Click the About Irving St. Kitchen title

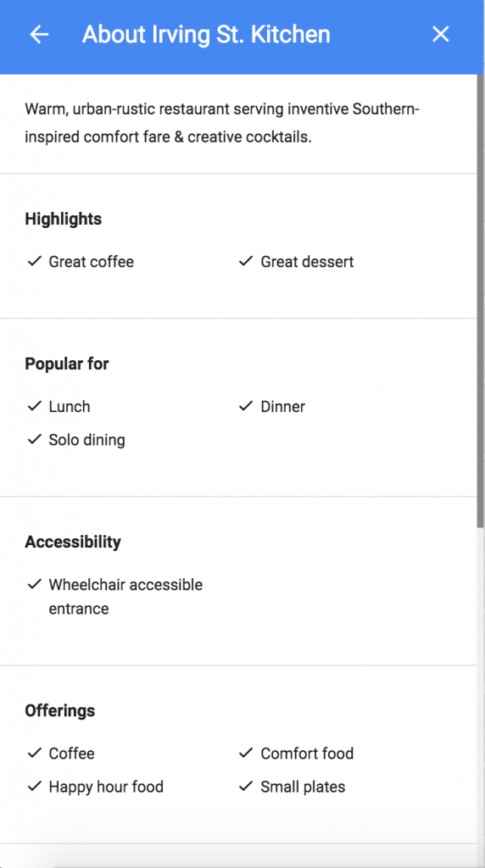point(206,34)
